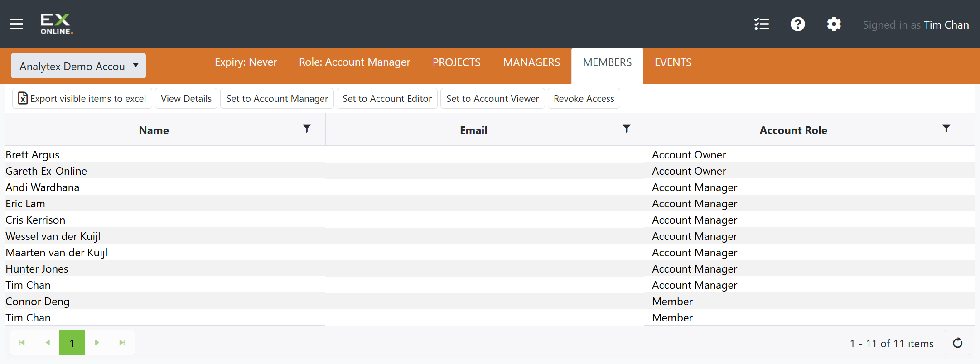Select the Connor Deng row
980x364 pixels.
click(490, 301)
